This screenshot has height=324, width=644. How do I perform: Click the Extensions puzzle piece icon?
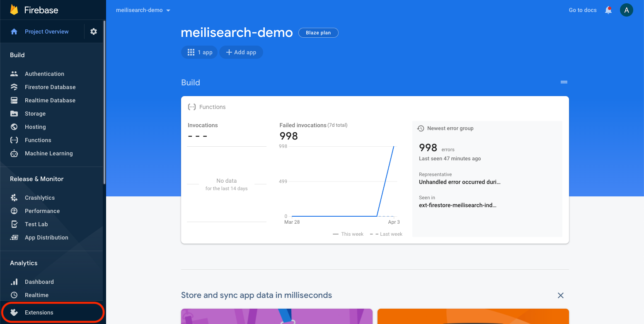14,312
